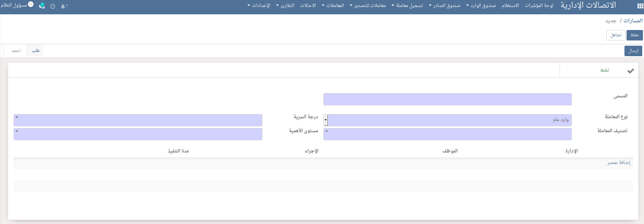Expand the تصنيف المعاملة dropdown

448,134
